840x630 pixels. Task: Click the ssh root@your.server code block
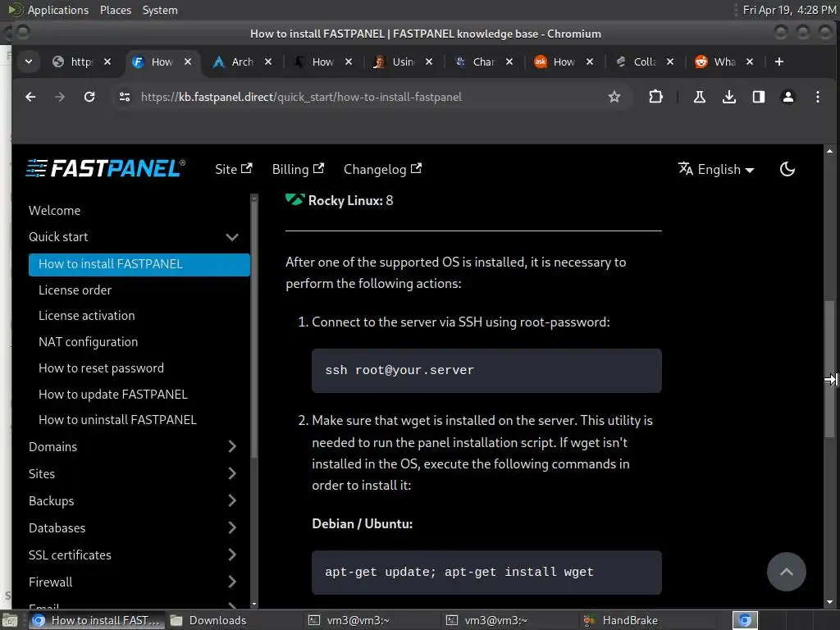(486, 371)
